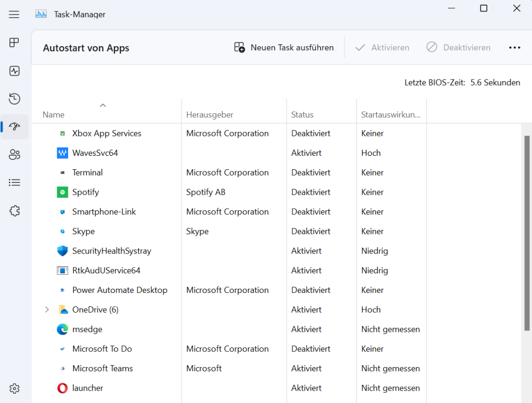Click the Xbox App Services icon

(62, 133)
